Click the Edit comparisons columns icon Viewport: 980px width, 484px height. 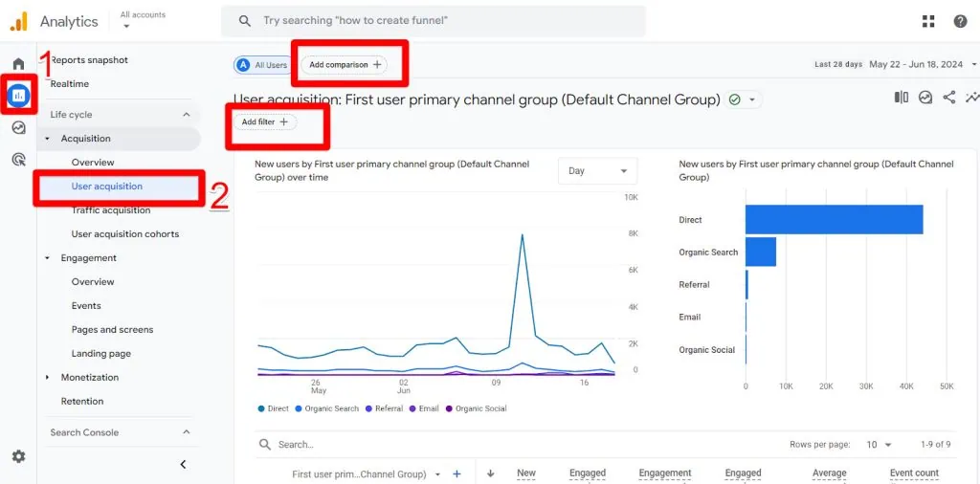(901, 98)
